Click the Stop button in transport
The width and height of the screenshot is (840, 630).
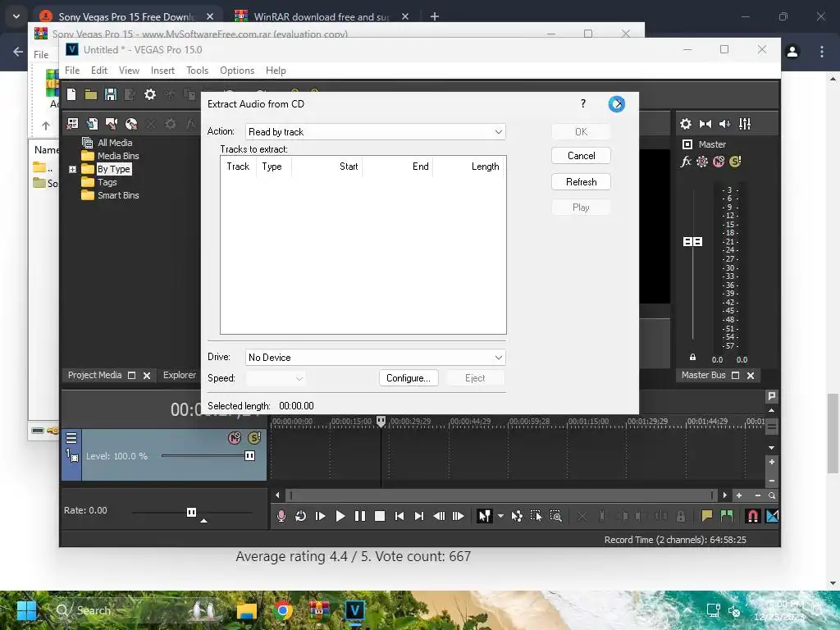point(380,516)
